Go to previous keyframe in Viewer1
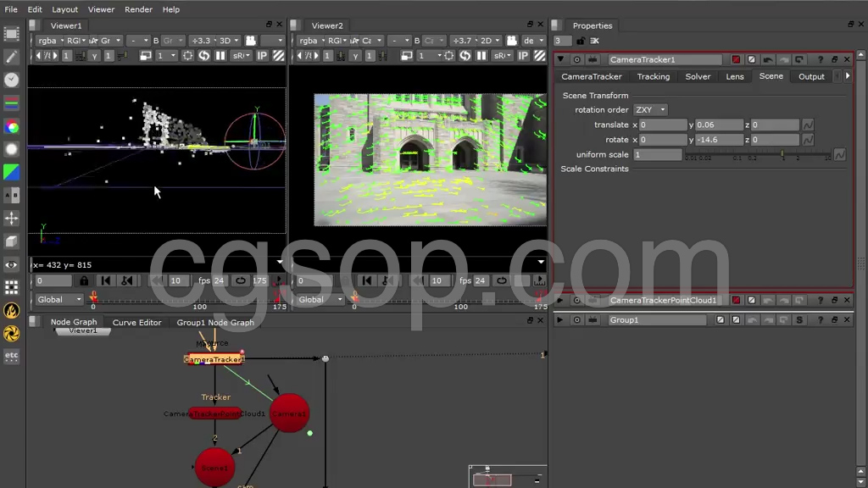Image resolution: width=868 pixels, height=488 pixels. click(127, 280)
